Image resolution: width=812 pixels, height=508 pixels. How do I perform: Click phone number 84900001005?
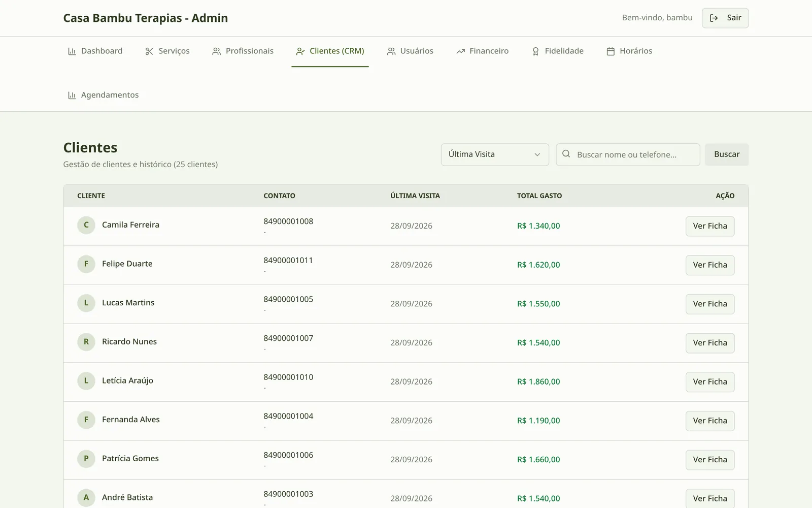click(288, 299)
